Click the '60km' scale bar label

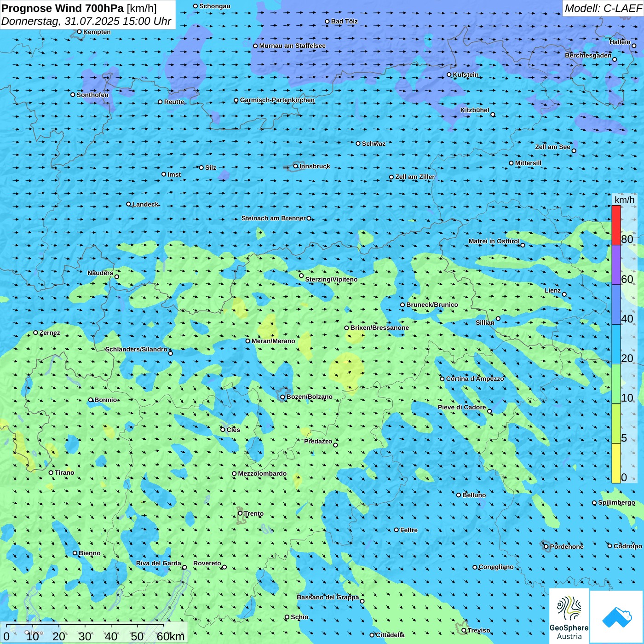(x=171, y=636)
